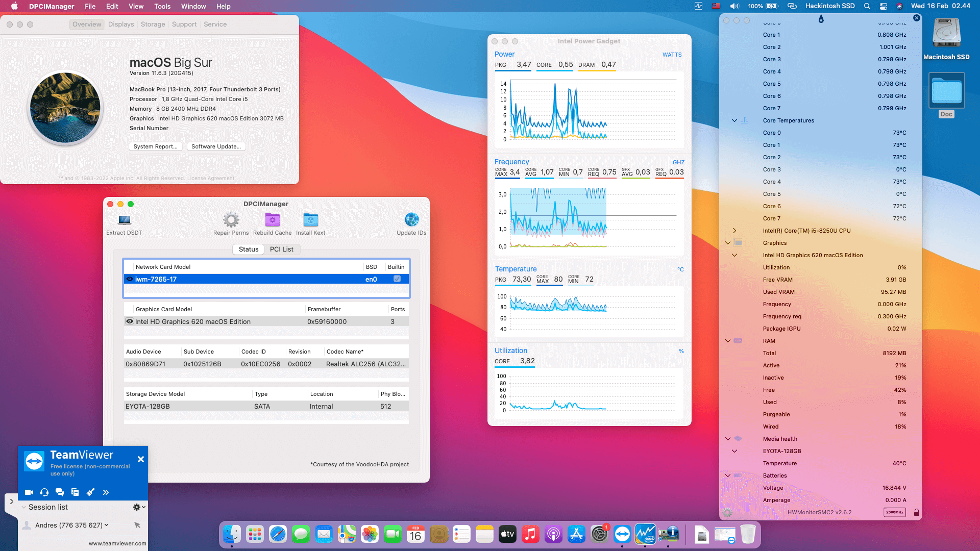Adjust the 2500MHz frequency slider in HWMonitor

894,512
